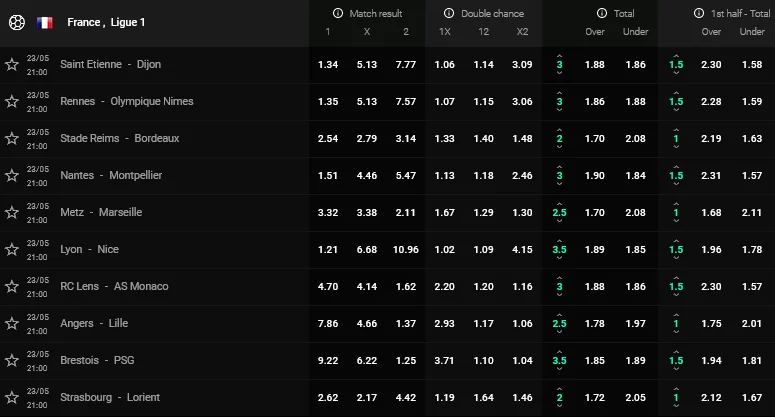
Task: Pick Over 1.70 total for Stade Reims - Bordeaux
Action: coord(594,138)
